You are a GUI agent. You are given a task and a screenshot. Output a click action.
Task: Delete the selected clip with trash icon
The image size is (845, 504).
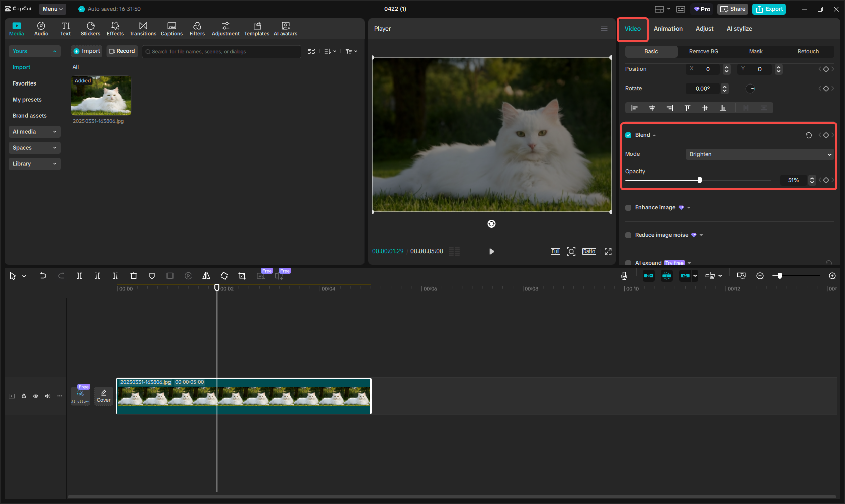pyautogui.click(x=134, y=276)
